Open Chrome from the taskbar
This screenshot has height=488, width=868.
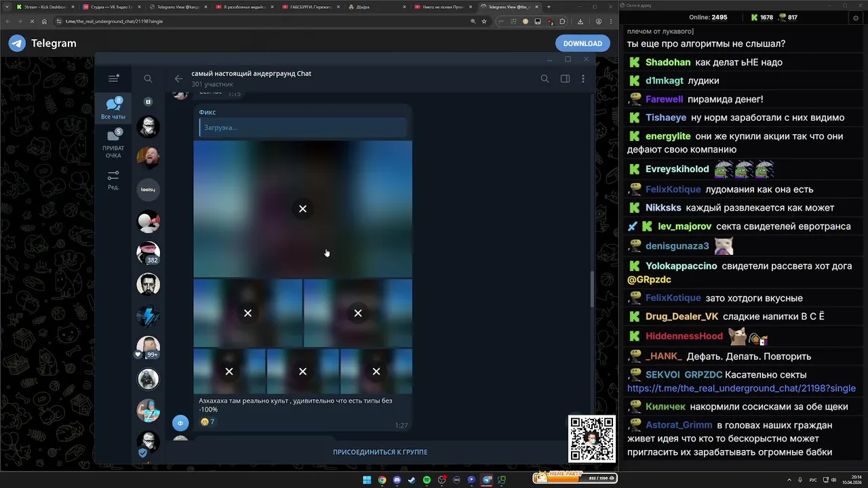click(382, 480)
